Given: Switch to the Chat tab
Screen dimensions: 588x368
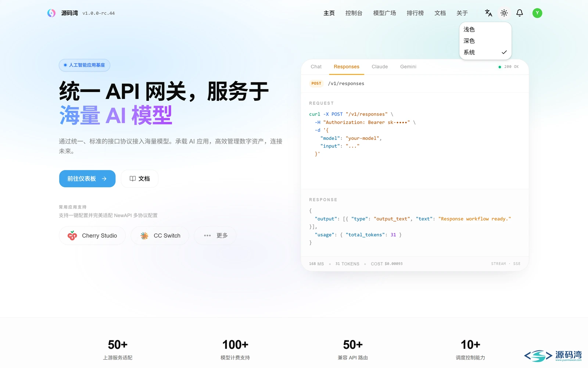Looking at the screenshot, I should click(x=316, y=67).
